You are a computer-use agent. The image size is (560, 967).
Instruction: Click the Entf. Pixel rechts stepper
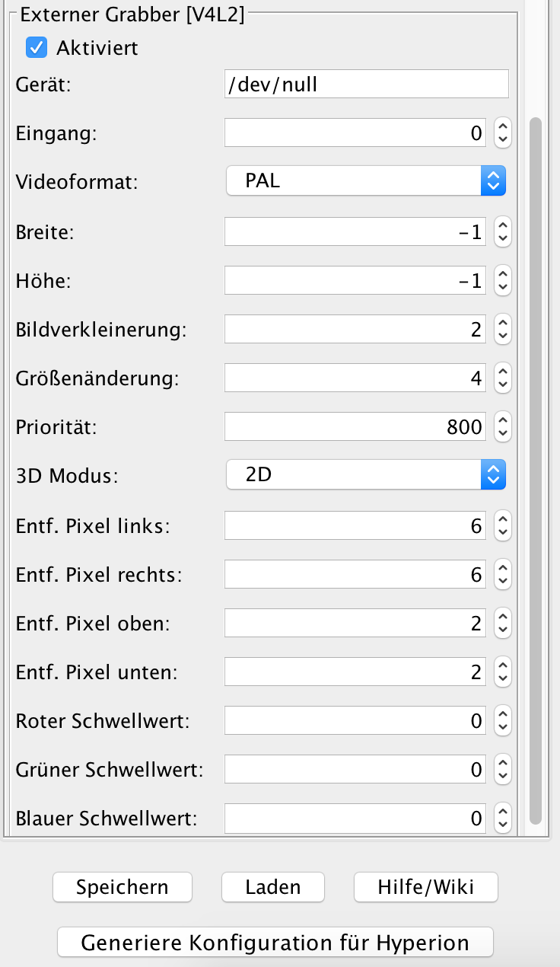click(x=502, y=574)
